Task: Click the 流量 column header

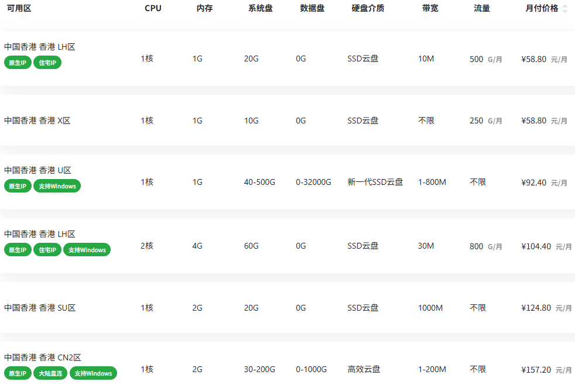Action: pyautogui.click(x=482, y=9)
